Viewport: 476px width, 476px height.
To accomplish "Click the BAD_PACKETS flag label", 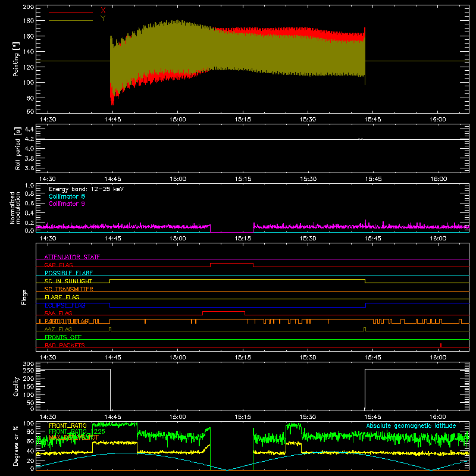I will tap(65, 345).
